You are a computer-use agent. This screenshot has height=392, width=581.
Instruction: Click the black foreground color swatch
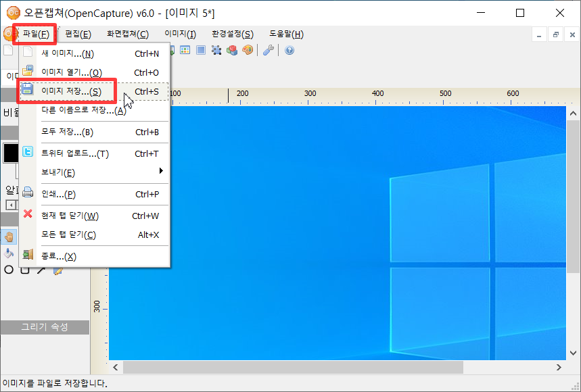click(11, 153)
